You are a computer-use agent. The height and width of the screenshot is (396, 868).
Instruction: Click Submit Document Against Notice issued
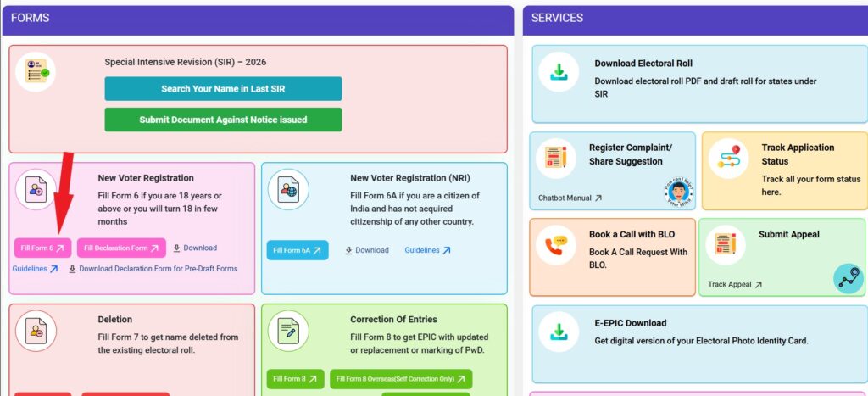[x=223, y=120]
